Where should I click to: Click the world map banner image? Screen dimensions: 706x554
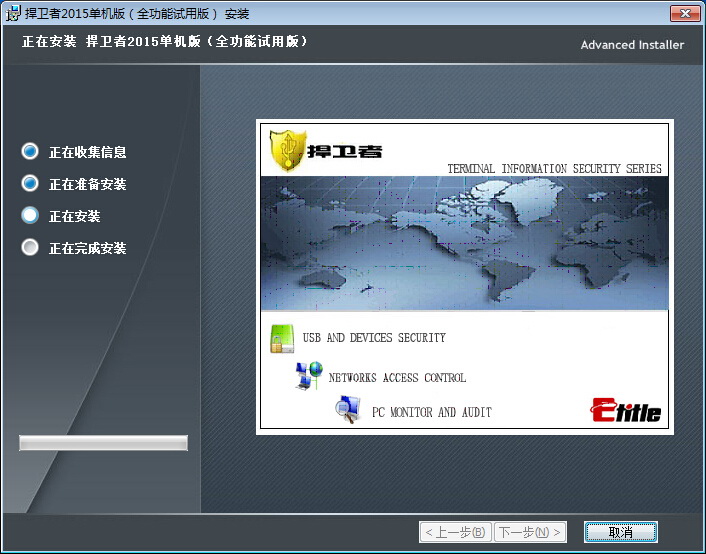tap(465, 243)
